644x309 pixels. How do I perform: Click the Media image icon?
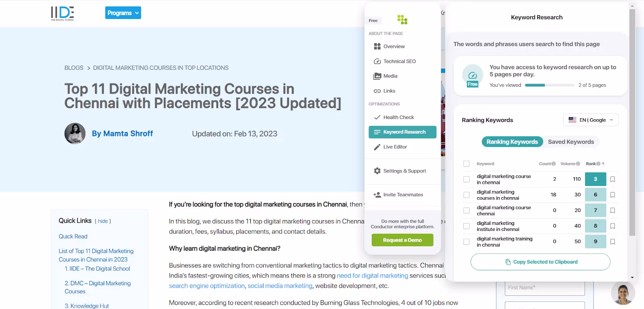pyautogui.click(x=377, y=76)
